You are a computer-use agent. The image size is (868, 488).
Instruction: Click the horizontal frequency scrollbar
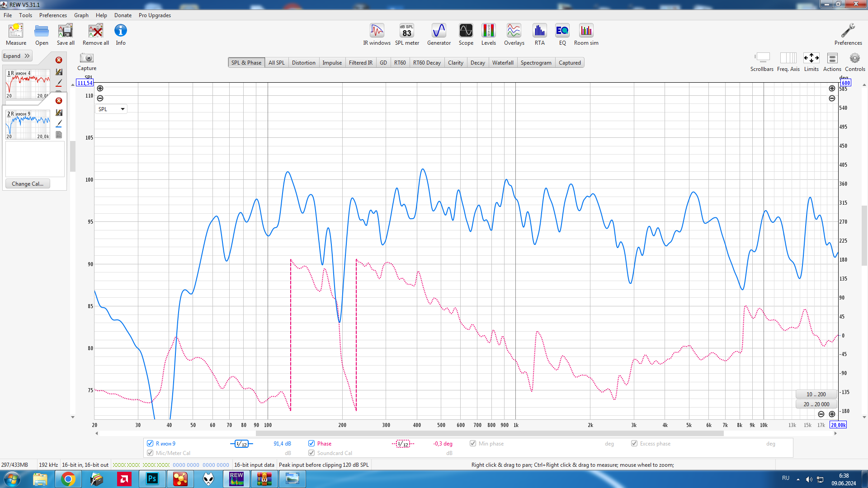pyautogui.click(x=489, y=433)
